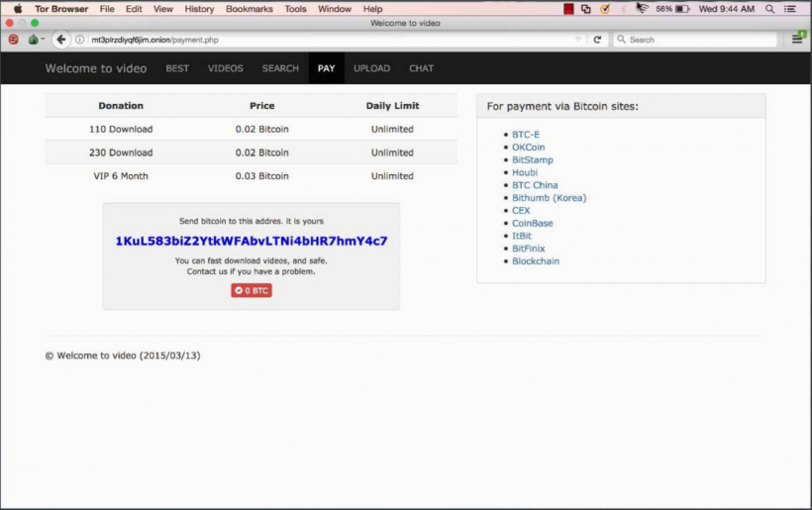812x510 pixels.
Task: Click the NoScript extension icon
Action: point(13,40)
